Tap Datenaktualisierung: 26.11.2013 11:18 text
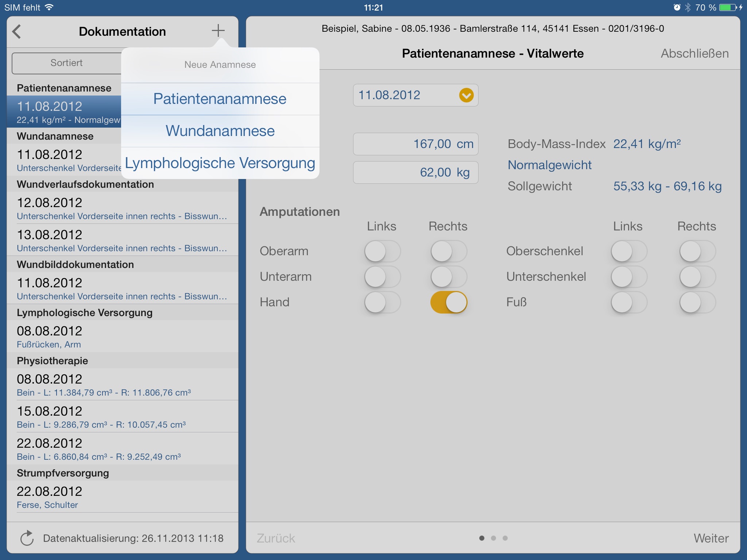 133,538
